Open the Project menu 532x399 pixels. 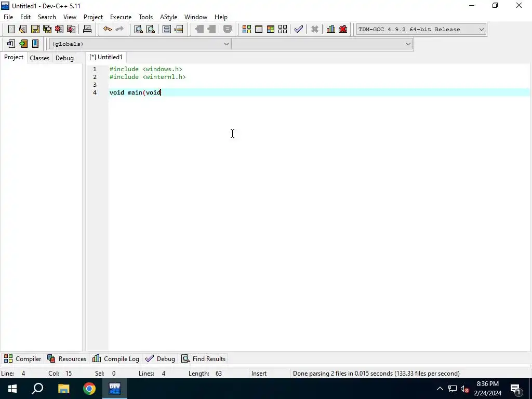94,17
